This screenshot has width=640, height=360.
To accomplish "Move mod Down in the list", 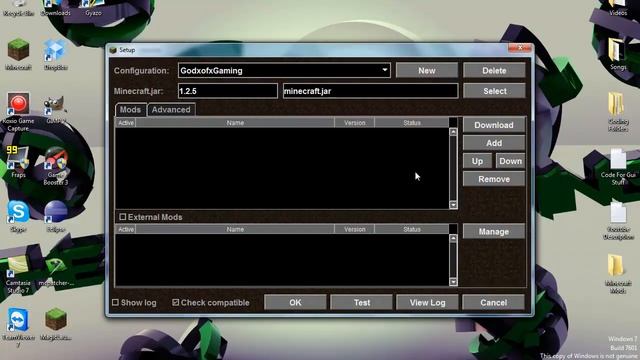I will pos(510,161).
